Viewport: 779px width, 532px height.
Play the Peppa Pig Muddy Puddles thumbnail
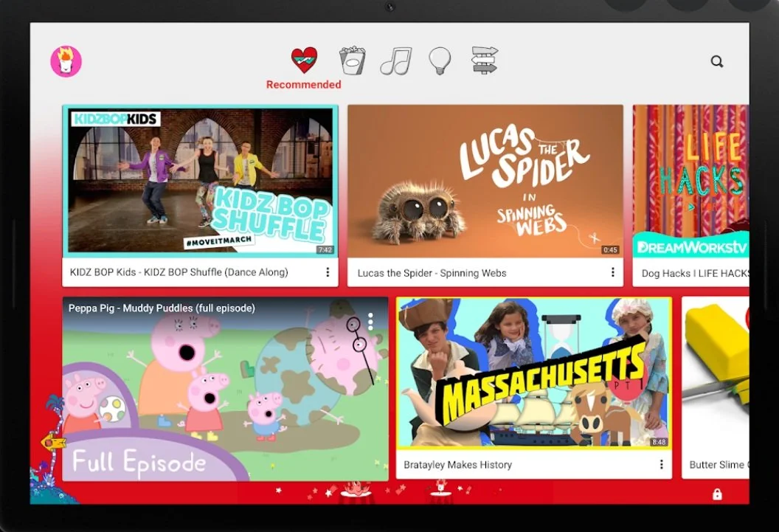(x=225, y=389)
